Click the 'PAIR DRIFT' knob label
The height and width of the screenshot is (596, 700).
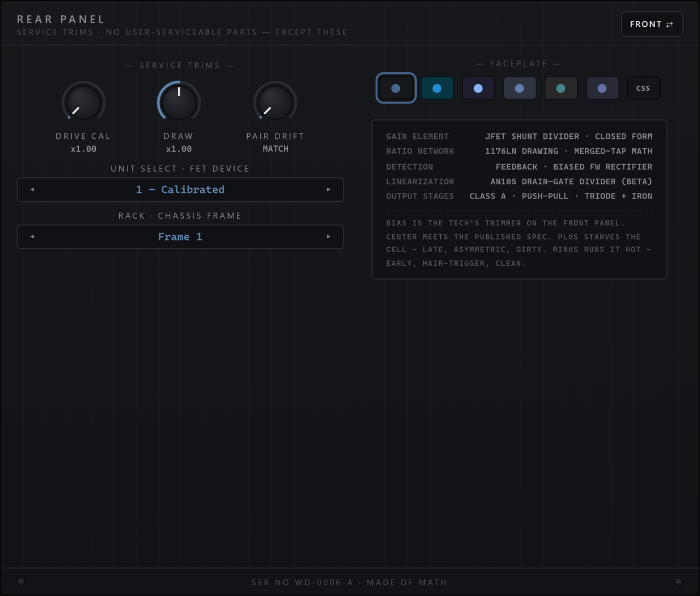pyautogui.click(x=275, y=136)
